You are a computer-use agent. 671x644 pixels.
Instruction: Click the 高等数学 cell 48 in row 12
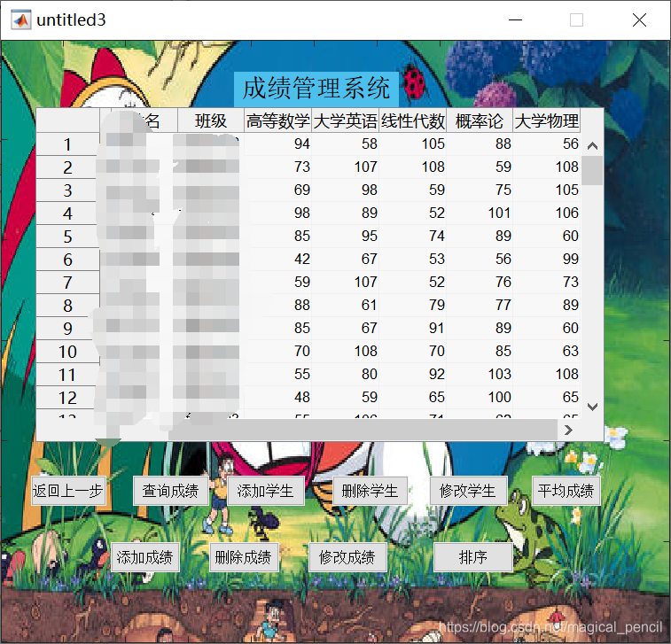[x=277, y=397]
